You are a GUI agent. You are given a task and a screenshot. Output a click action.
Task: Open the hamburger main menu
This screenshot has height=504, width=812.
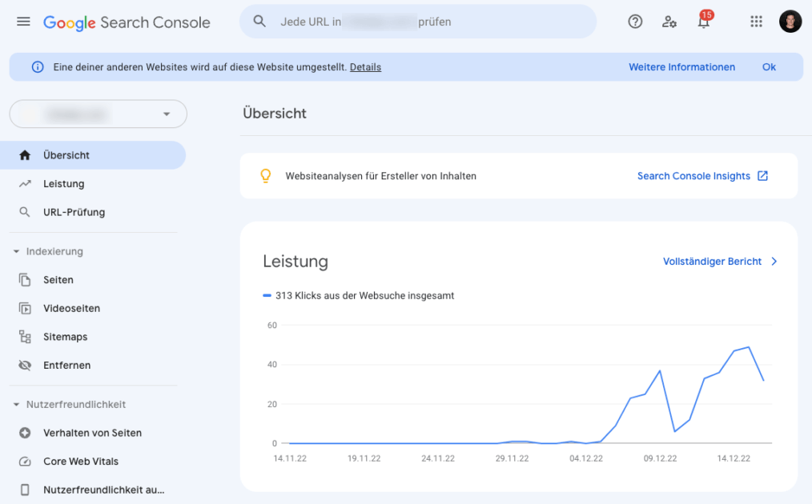point(23,22)
